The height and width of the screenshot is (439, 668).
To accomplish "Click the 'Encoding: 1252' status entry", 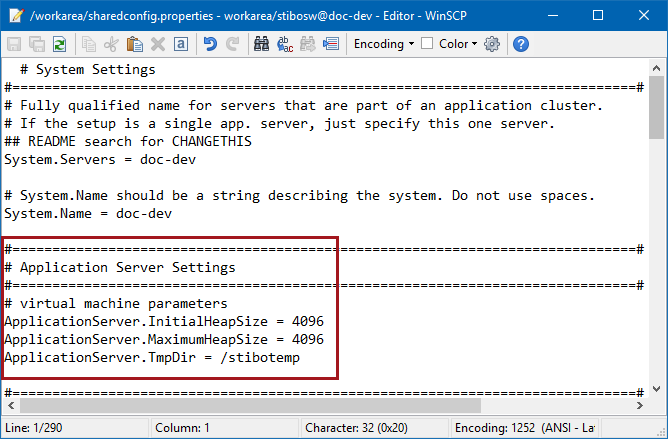I will (x=524, y=427).
